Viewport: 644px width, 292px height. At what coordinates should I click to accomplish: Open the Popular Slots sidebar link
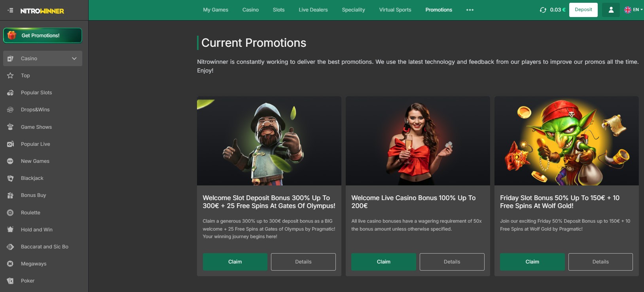[x=36, y=93]
